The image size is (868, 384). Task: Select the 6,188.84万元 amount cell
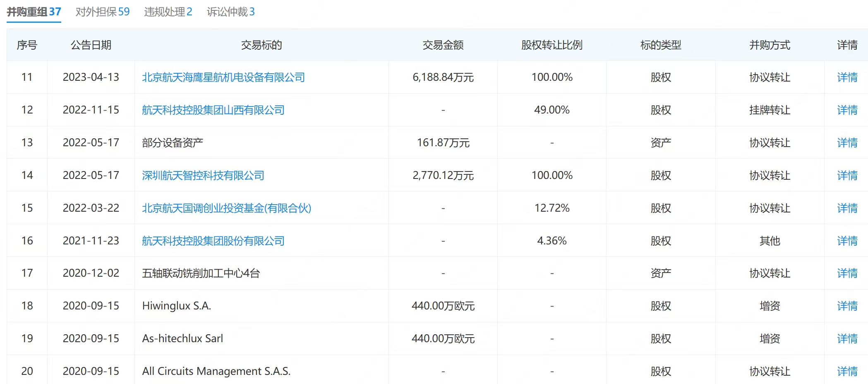(443, 77)
